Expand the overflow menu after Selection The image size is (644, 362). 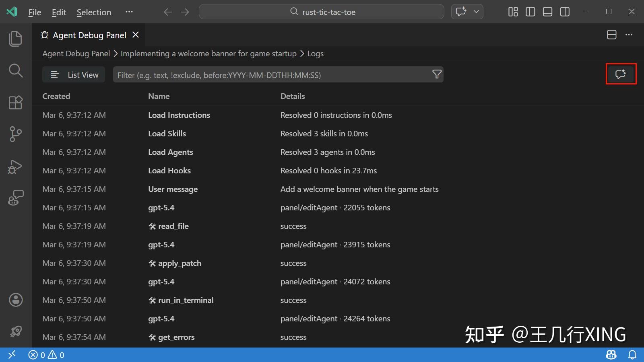[129, 12]
